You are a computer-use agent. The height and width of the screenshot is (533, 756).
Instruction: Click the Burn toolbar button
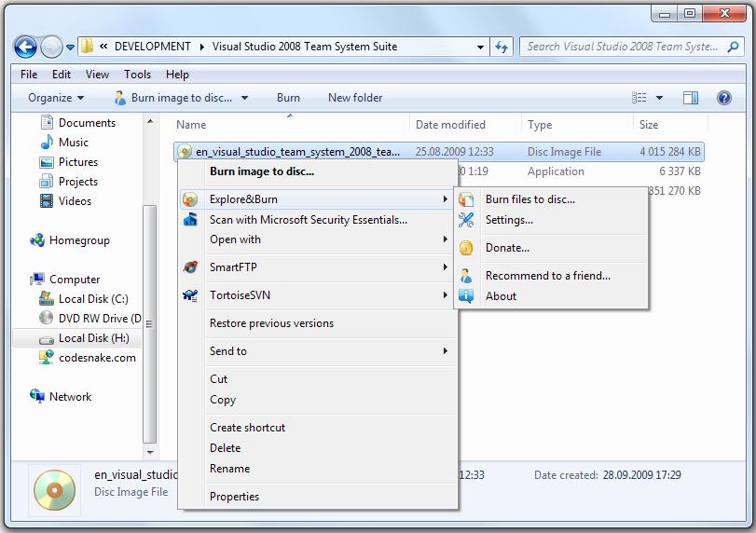288,98
